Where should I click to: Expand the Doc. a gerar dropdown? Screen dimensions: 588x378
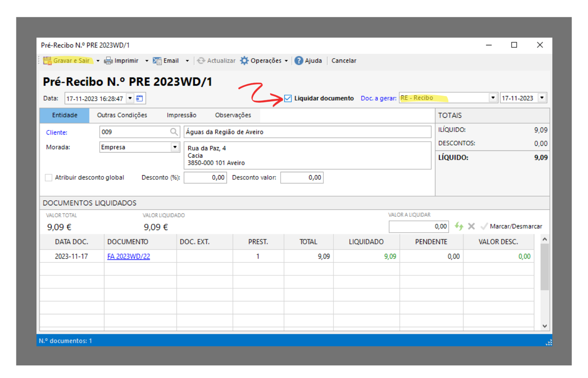(493, 98)
